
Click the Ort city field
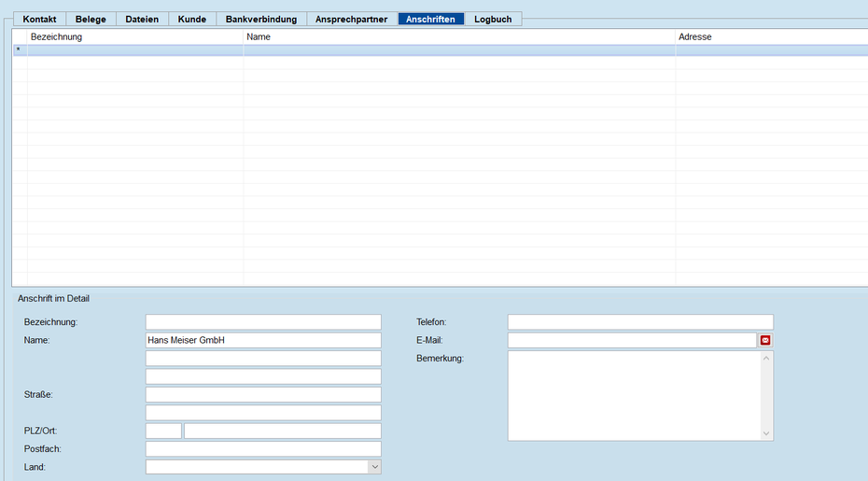coord(282,431)
